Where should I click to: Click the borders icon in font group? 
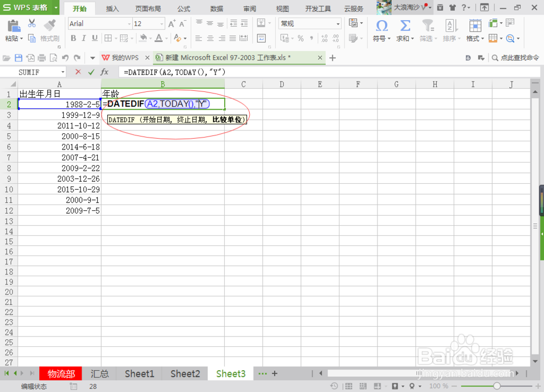pos(108,38)
